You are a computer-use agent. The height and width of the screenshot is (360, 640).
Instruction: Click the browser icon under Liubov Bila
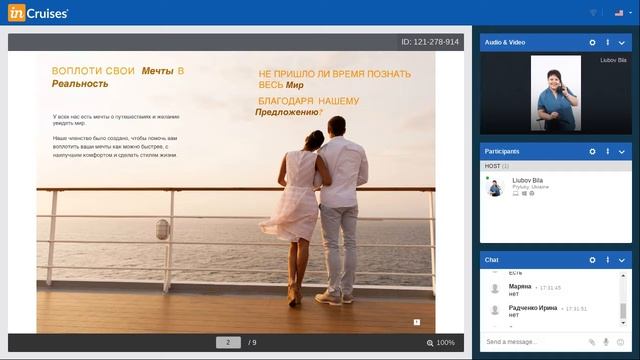tap(532, 193)
